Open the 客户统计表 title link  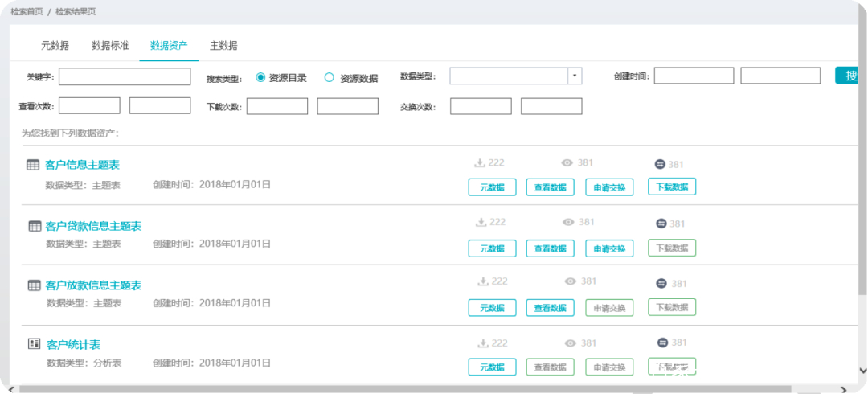click(x=73, y=345)
